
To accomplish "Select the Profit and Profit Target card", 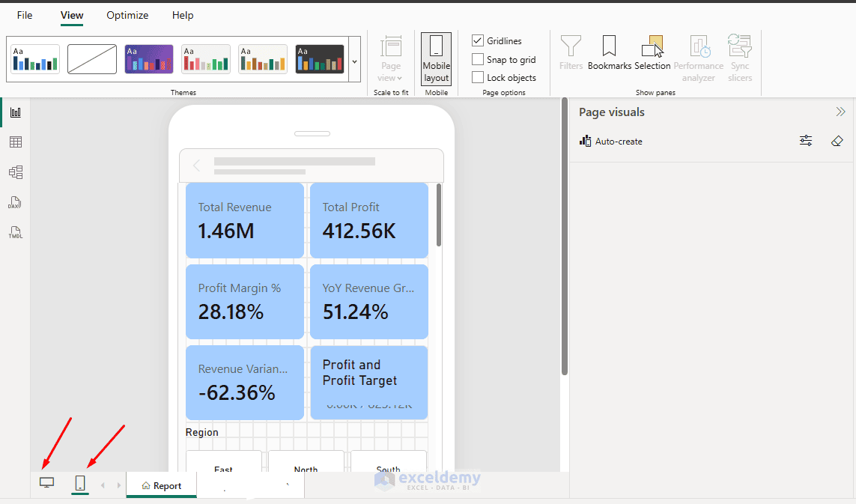I will [x=369, y=383].
